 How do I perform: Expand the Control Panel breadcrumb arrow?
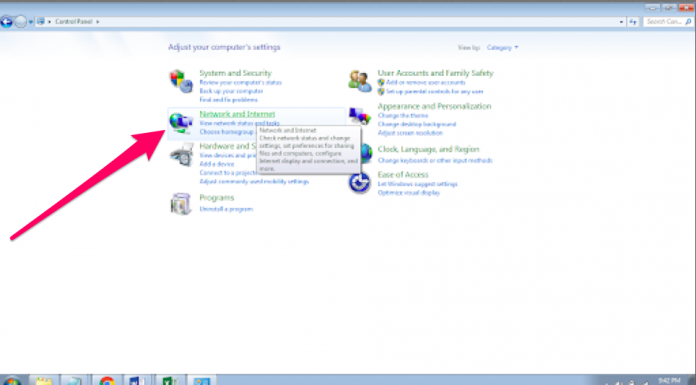[98, 21]
